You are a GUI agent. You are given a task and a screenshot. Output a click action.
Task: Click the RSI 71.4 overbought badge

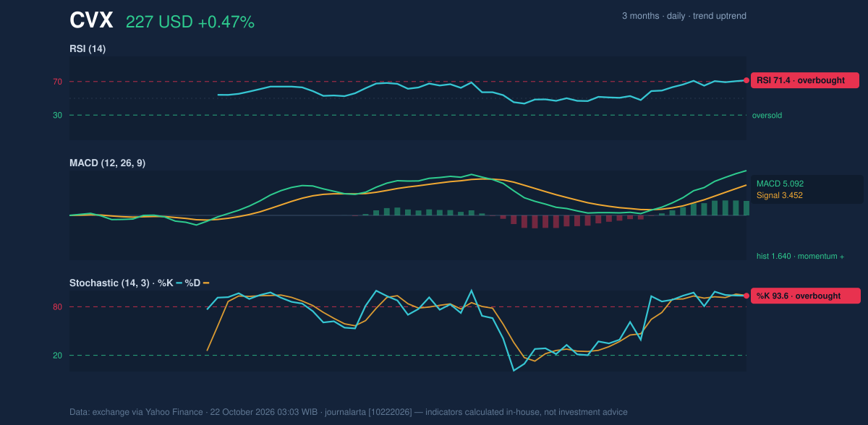pos(804,80)
